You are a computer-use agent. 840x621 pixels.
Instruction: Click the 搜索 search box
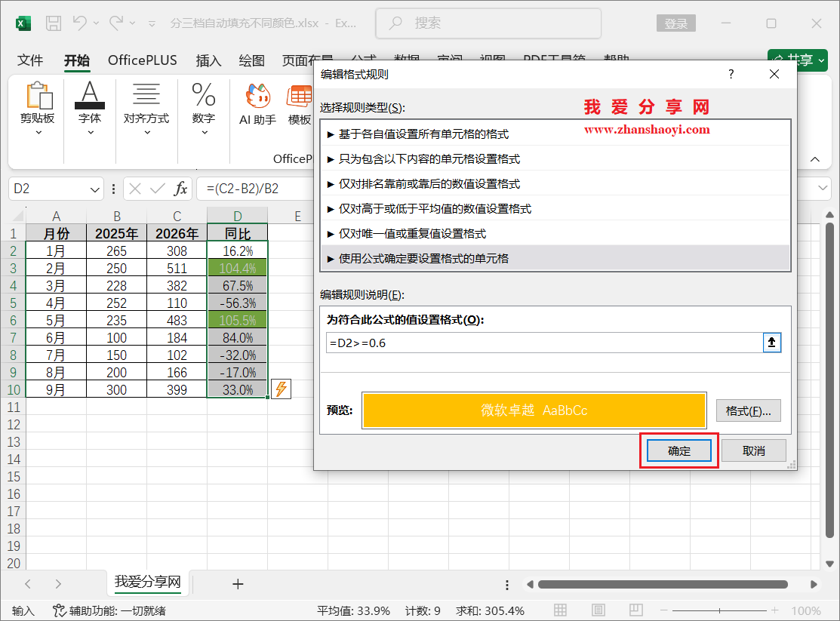point(488,23)
